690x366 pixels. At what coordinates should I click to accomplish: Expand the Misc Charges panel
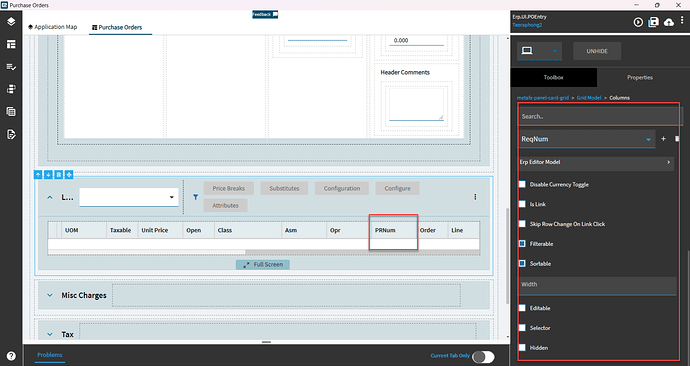pyautogui.click(x=50, y=295)
